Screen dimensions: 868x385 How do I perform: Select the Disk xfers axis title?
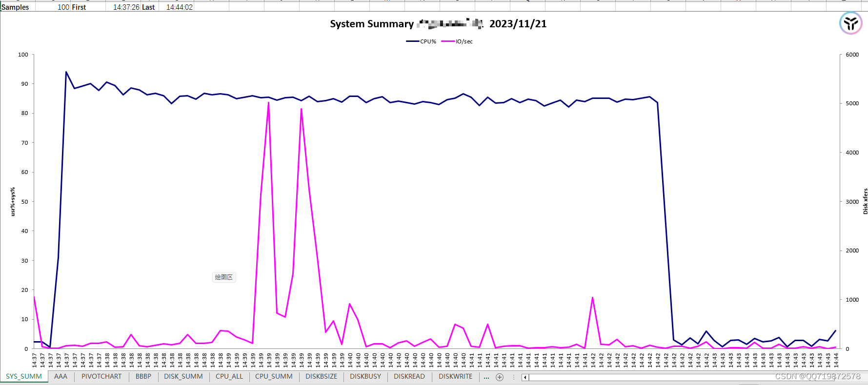pyautogui.click(x=865, y=201)
